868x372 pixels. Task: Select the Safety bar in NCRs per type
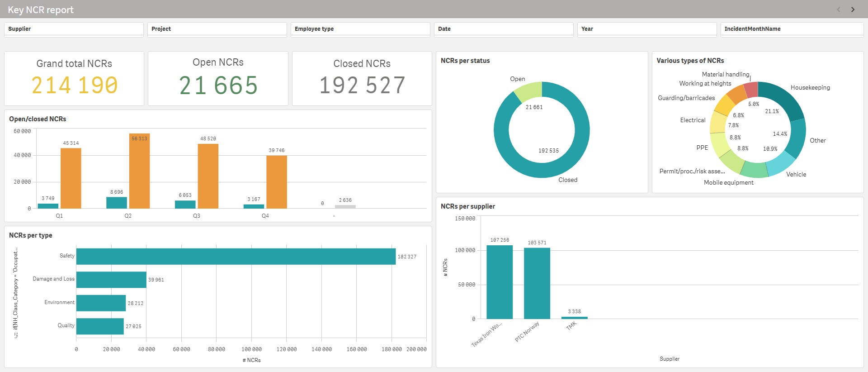click(236, 256)
